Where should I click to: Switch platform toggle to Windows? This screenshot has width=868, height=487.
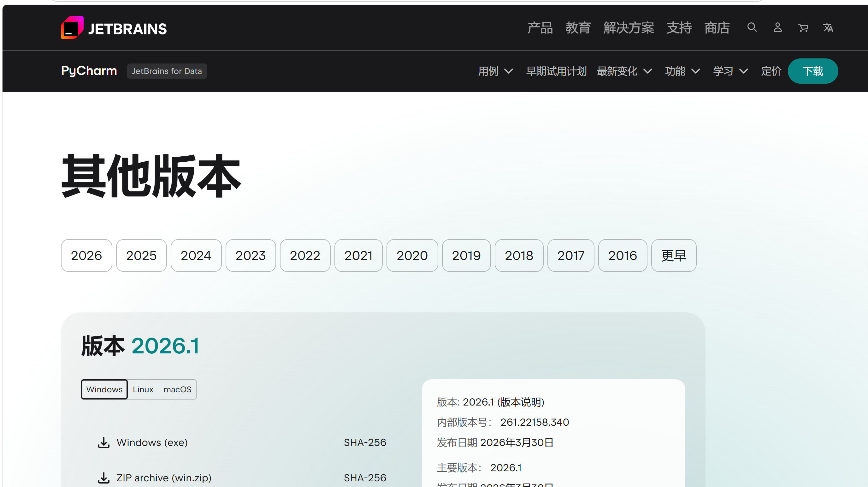coord(104,389)
